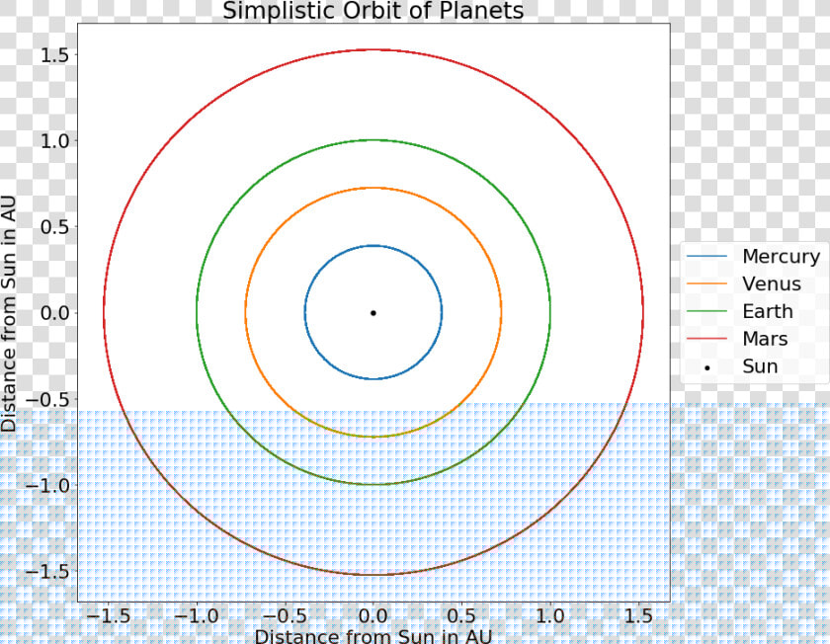
Task: Click the Sun dot at the plot center
Action: (x=373, y=313)
